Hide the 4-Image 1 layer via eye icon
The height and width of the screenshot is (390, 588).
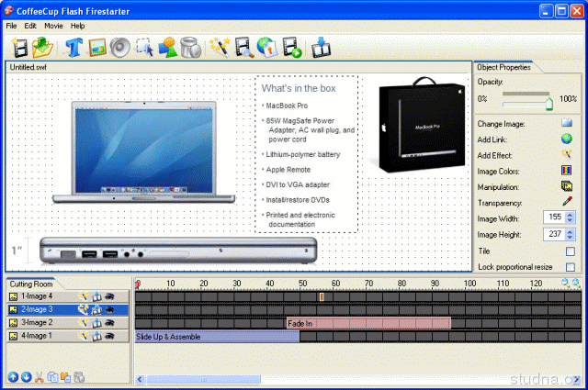(109, 336)
